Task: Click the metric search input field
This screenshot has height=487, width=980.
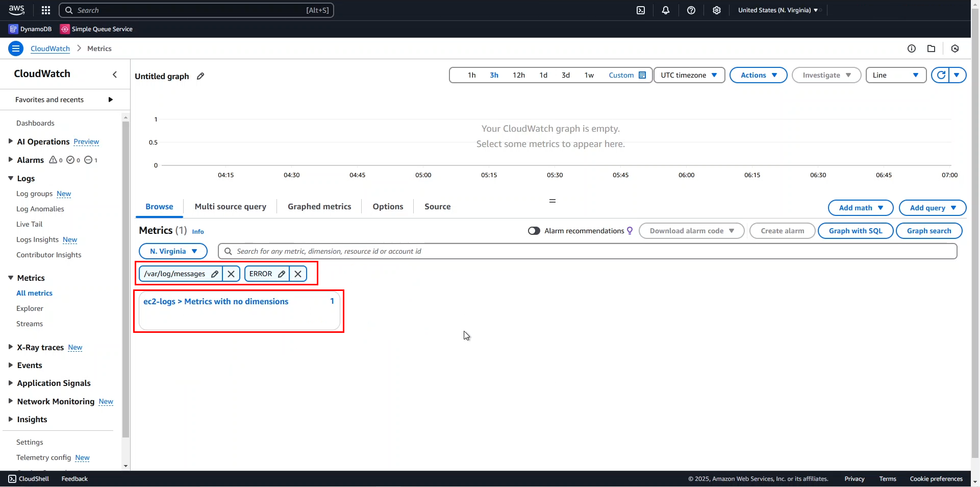Action: click(459, 251)
